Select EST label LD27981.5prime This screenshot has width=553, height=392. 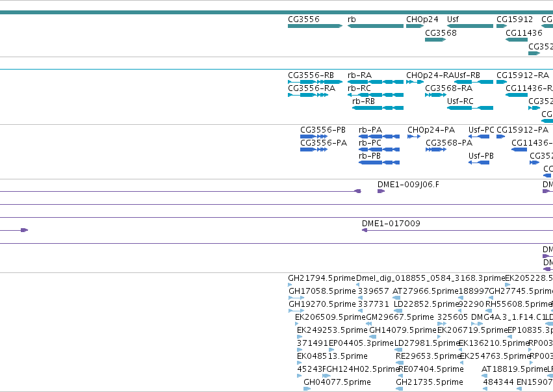click(427, 343)
